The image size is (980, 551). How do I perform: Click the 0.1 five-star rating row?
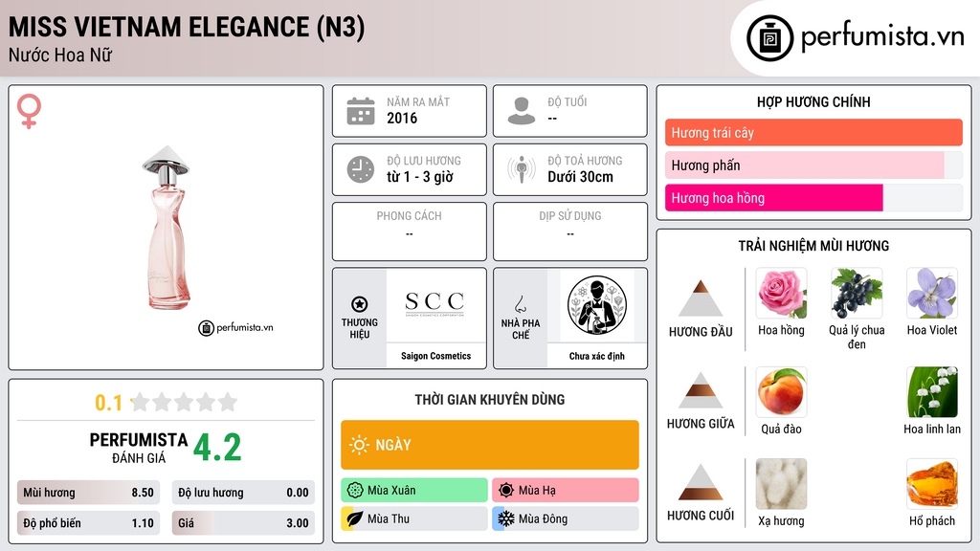(x=166, y=403)
